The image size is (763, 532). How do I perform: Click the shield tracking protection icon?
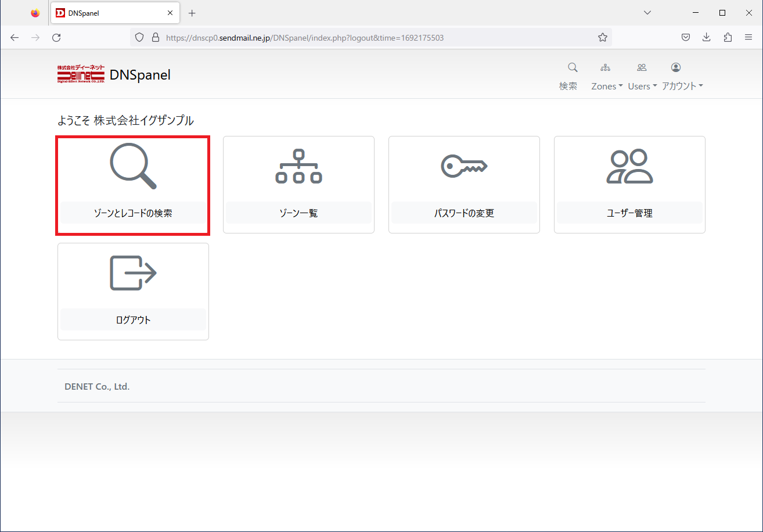139,37
